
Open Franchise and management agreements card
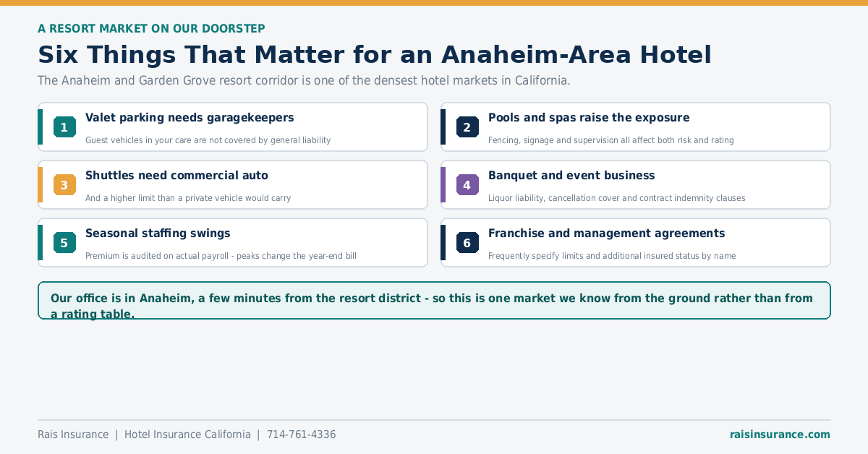coord(636,243)
